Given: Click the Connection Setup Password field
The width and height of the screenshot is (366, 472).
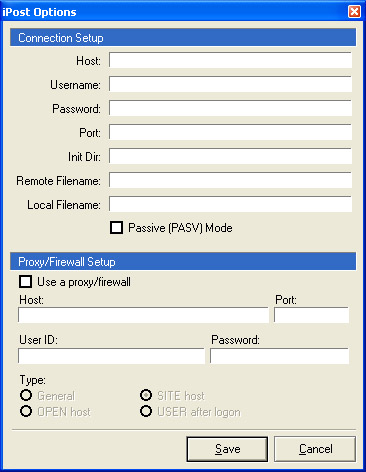Looking at the screenshot, I should (x=230, y=108).
